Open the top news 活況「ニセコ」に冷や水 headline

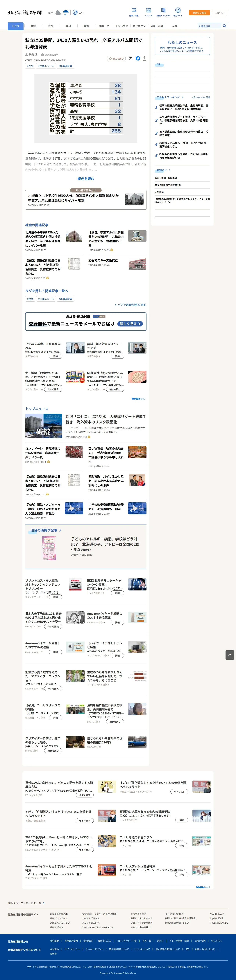coord(106,419)
